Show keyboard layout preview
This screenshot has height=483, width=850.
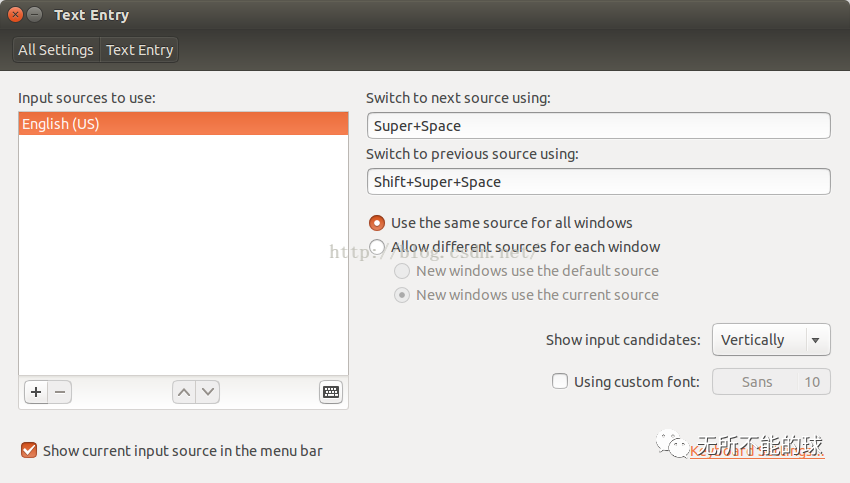[x=331, y=392]
